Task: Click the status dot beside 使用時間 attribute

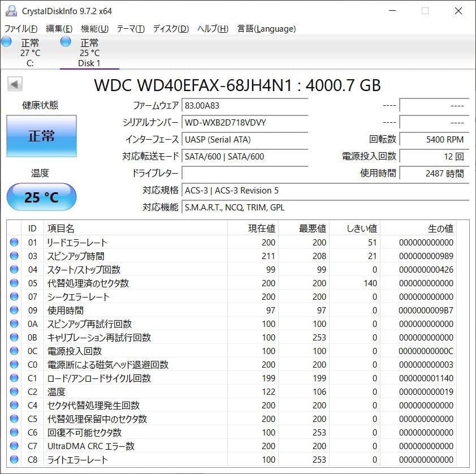Action: coord(14,311)
